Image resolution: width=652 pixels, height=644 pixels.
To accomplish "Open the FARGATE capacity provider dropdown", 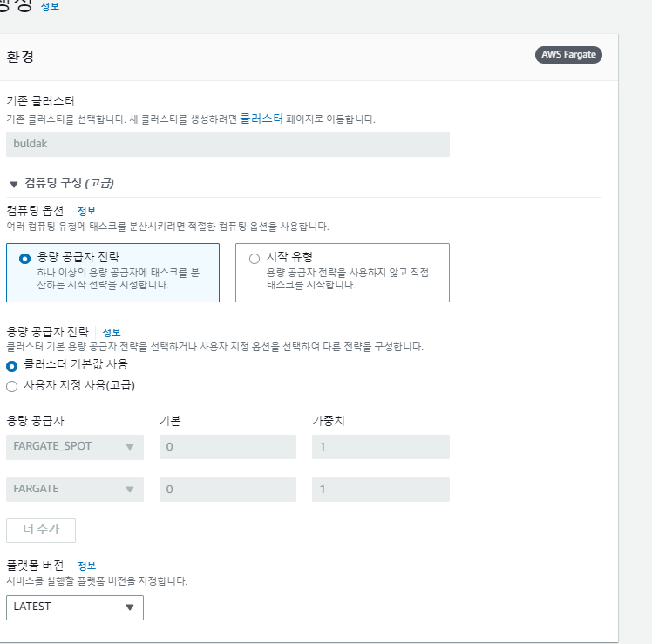I will (x=74, y=490).
